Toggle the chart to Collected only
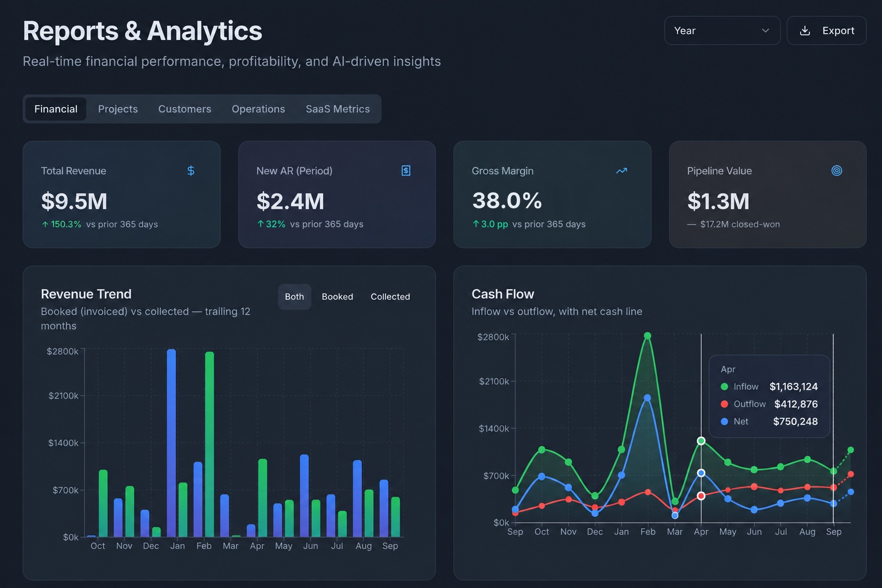Viewport: 882px width, 588px height. pyautogui.click(x=390, y=297)
